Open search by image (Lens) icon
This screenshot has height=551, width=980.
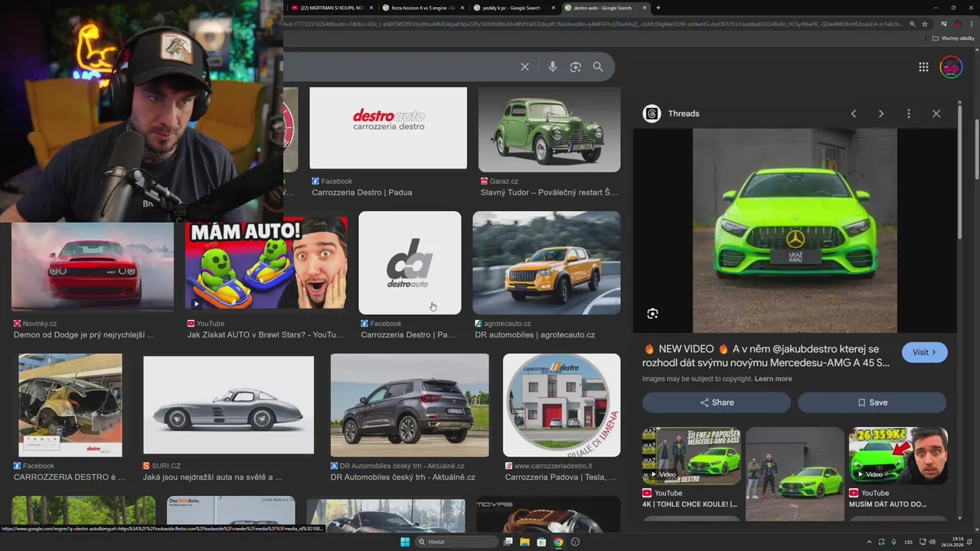coord(576,67)
